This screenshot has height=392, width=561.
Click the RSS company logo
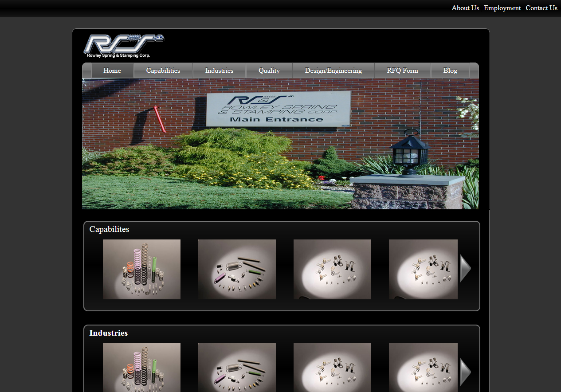coord(124,46)
